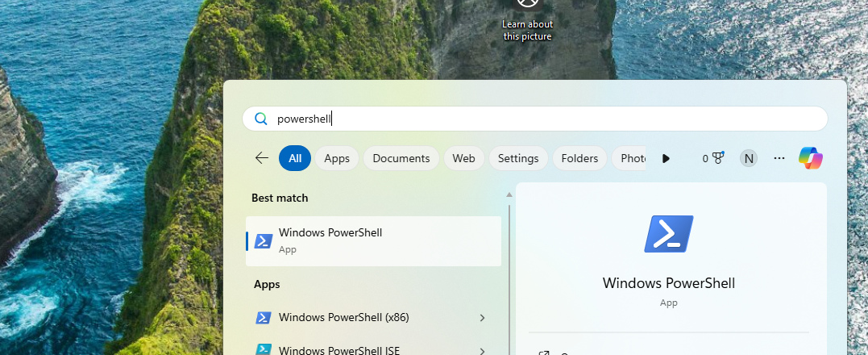Viewport: 868px width, 355px height.
Task: Switch to the Documents filter tab
Action: coord(401,158)
